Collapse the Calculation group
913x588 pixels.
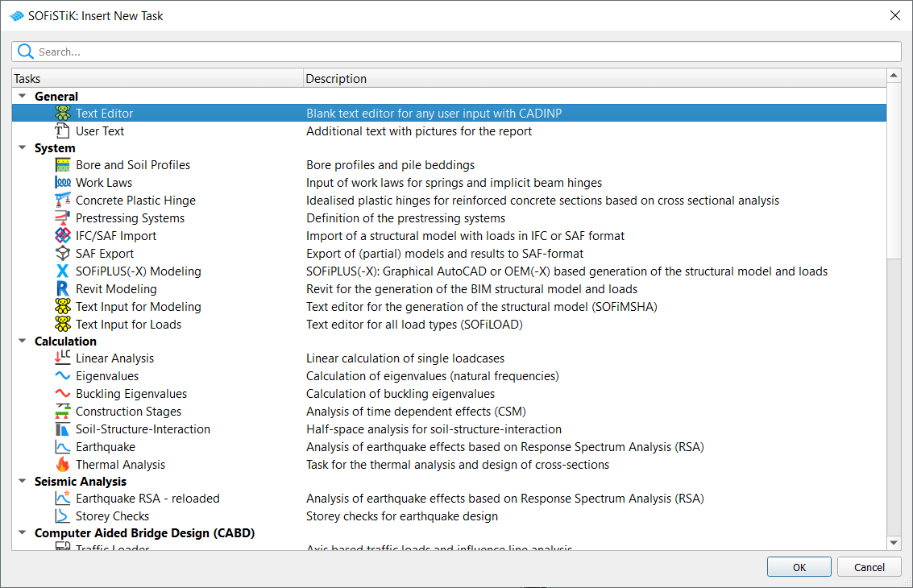tap(21, 341)
